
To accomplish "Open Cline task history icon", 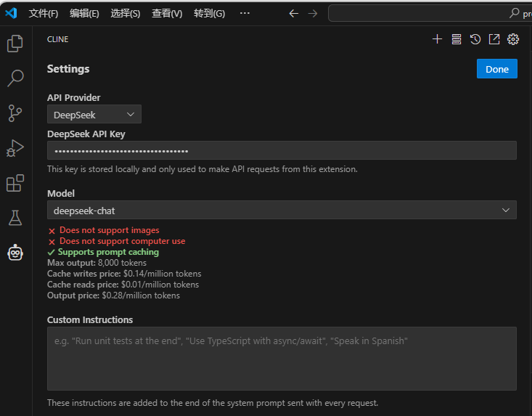I will coord(475,39).
